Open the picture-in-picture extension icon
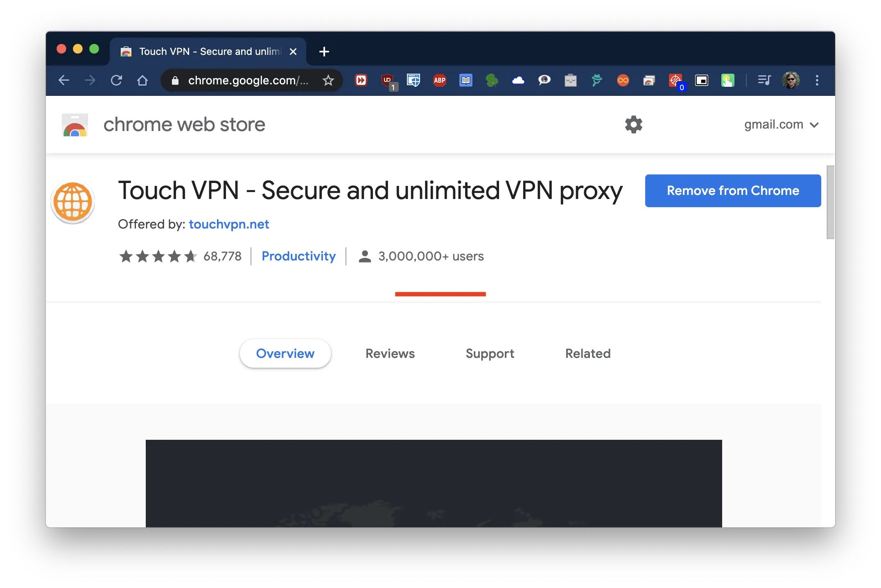 tap(702, 80)
